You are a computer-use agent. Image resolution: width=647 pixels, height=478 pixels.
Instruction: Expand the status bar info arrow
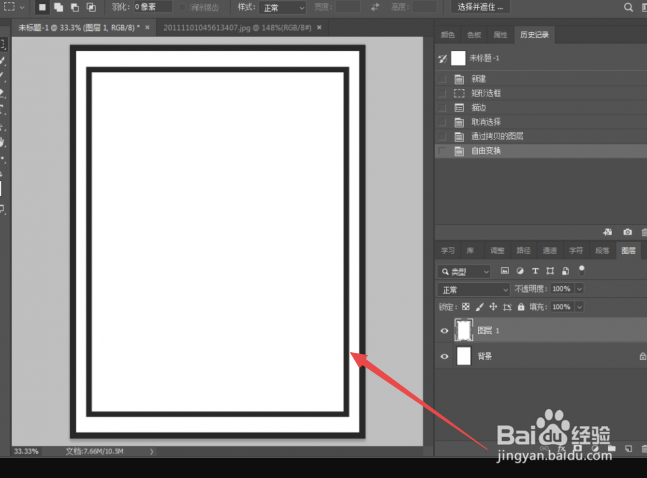pyautogui.click(x=151, y=452)
